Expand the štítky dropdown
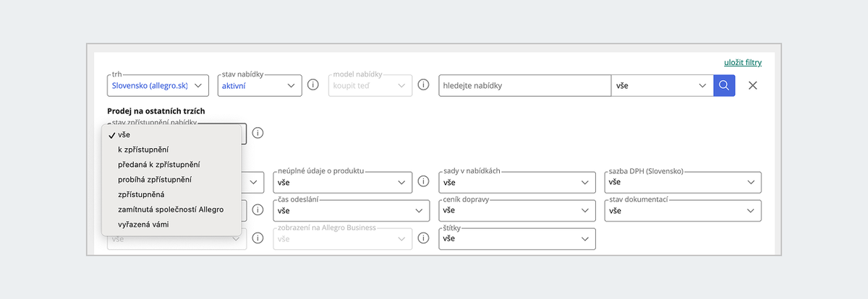Image resolution: width=868 pixels, height=299 pixels. [x=517, y=238]
